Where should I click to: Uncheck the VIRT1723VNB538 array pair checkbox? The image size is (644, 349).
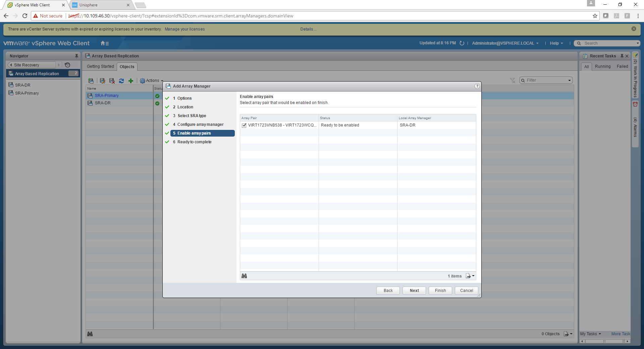[244, 125]
